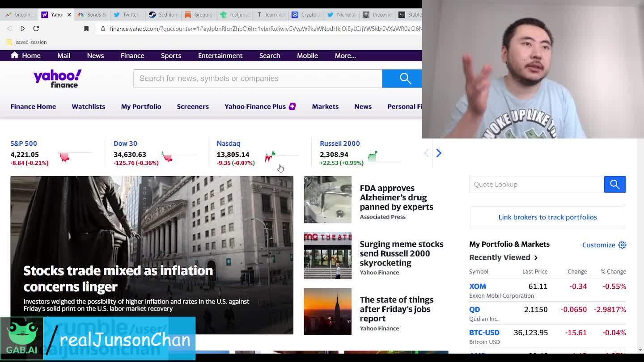Open the Screeners navigation item
This screenshot has width=644, height=362.
(x=193, y=106)
